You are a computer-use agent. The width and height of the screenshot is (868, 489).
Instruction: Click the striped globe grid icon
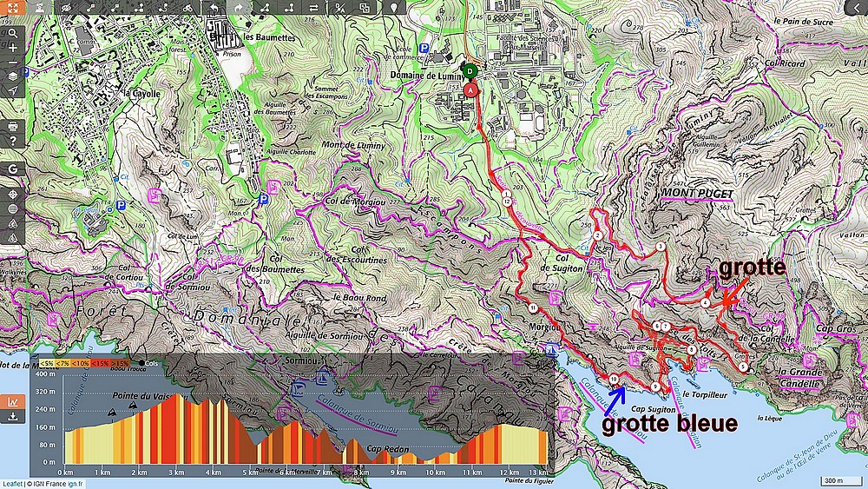[x=13, y=208]
